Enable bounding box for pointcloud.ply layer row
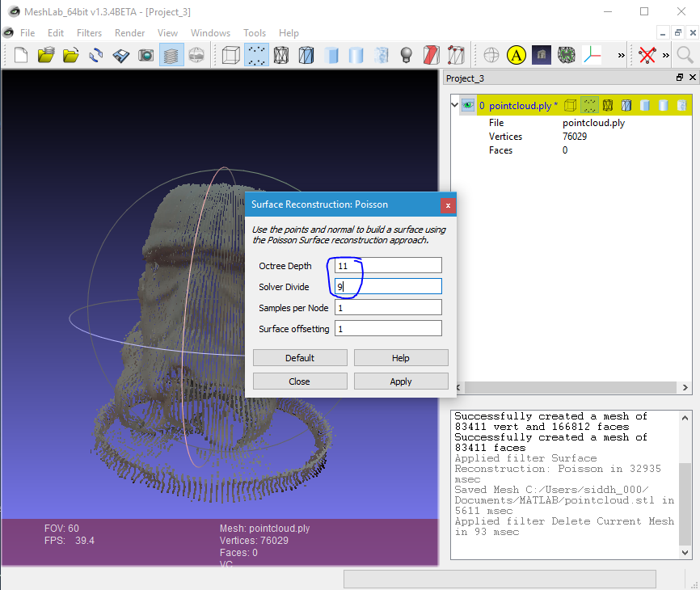700x590 pixels. pyautogui.click(x=570, y=105)
